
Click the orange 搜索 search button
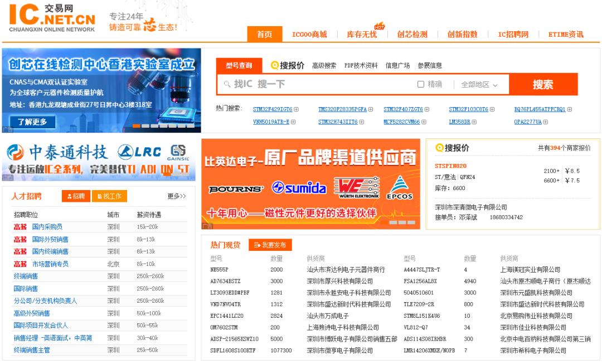point(543,85)
